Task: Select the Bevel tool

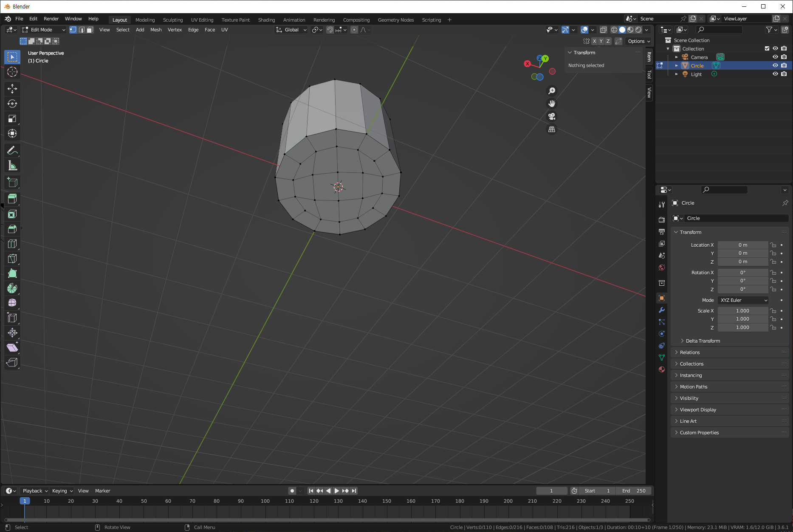Action: pos(12,229)
